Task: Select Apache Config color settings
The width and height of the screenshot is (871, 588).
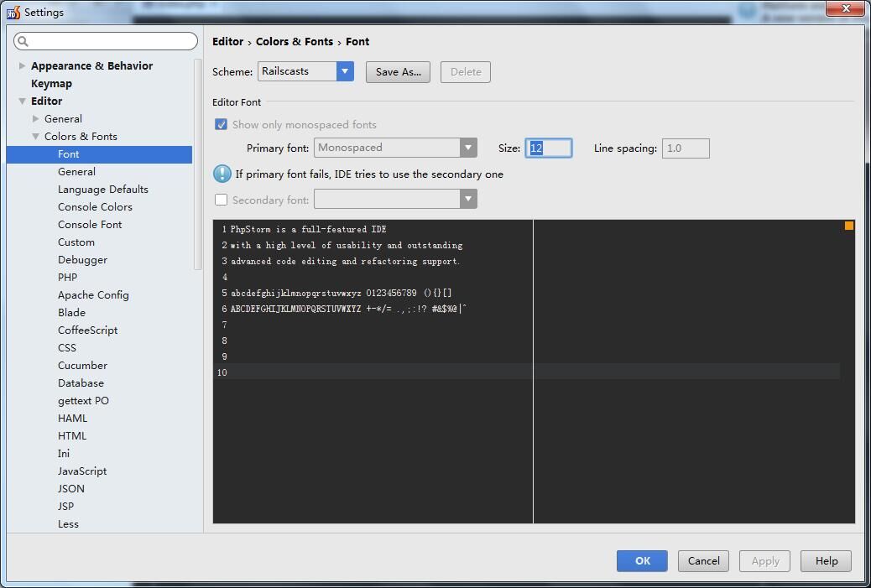Action: [x=93, y=294]
